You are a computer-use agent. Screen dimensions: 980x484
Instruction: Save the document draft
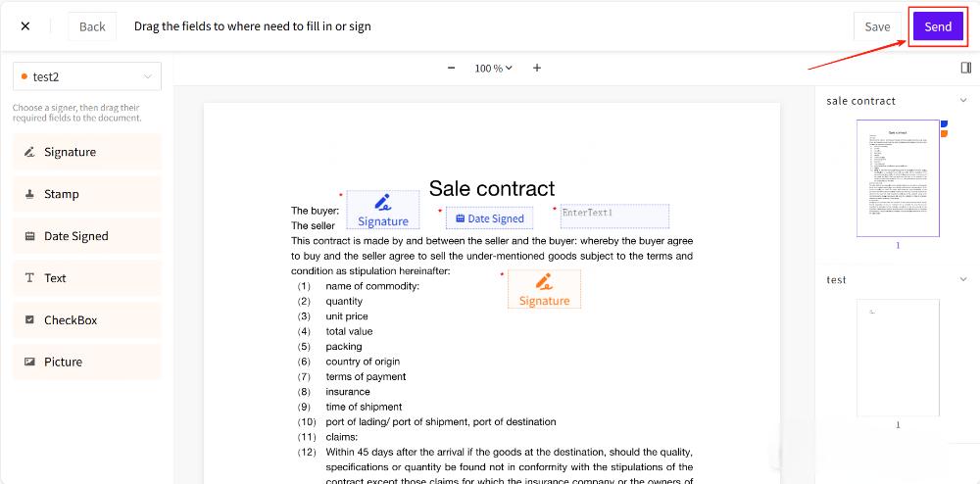[x=877, y=26]
